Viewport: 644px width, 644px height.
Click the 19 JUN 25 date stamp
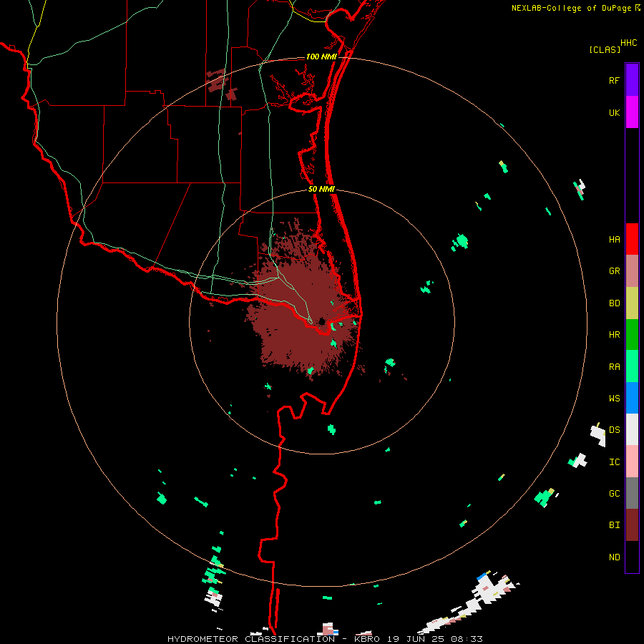click(416, 639)
